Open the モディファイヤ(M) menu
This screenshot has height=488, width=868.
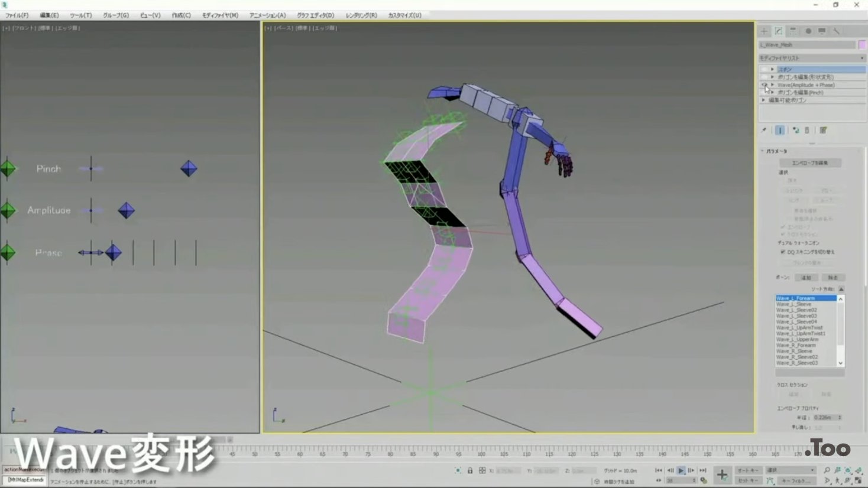[x=220, y=15]
